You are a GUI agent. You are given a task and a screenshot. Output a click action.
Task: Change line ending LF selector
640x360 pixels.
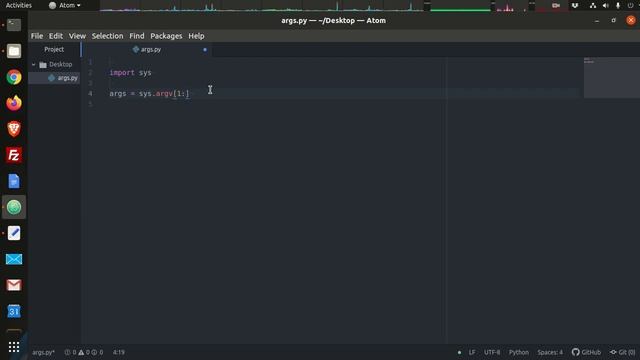click(472, 352)
